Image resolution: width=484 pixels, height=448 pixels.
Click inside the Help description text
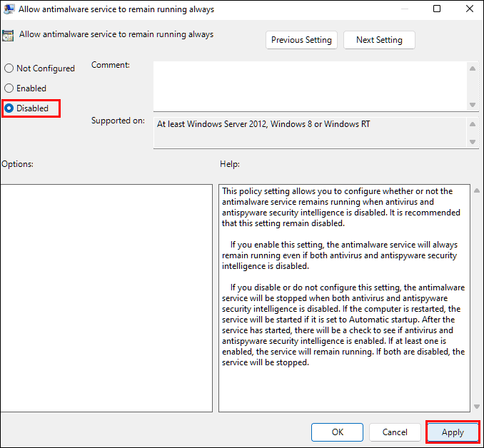pos(344,277)
